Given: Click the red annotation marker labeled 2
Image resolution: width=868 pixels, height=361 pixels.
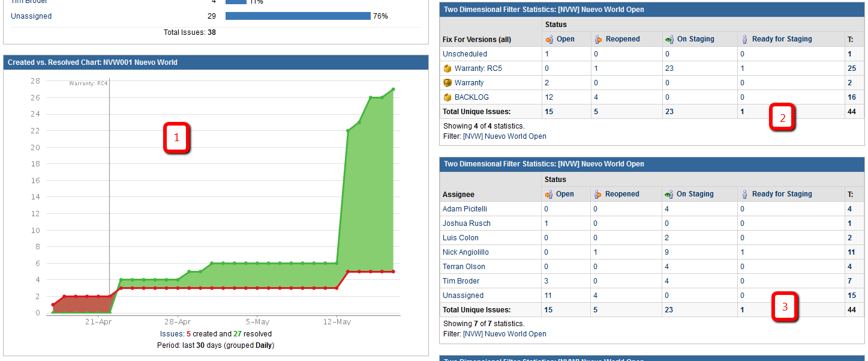Looking at the screenshot, I should [x=782, y=118].
